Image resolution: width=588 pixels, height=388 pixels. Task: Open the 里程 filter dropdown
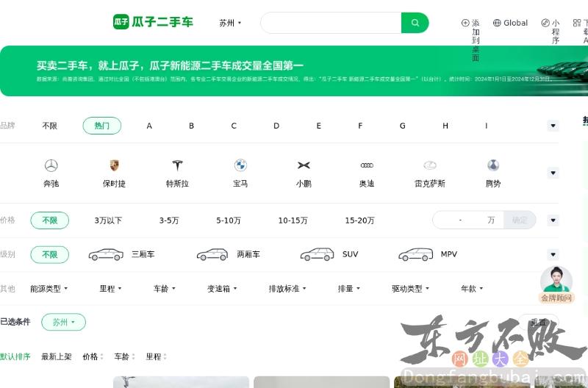(111, 289)
